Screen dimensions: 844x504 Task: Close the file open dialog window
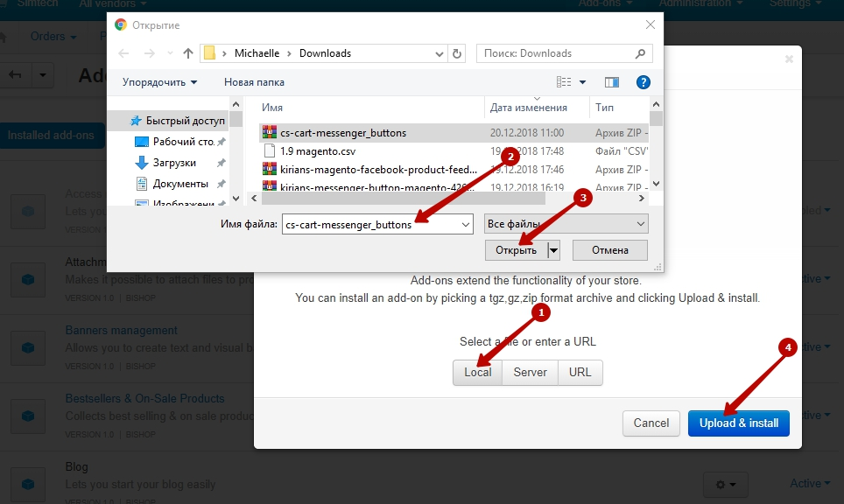(651, 24)
